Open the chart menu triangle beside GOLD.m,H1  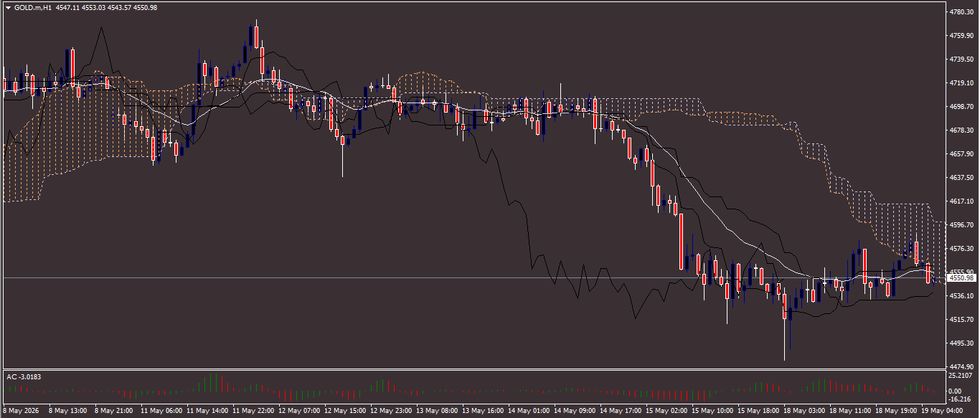point(8,7)
